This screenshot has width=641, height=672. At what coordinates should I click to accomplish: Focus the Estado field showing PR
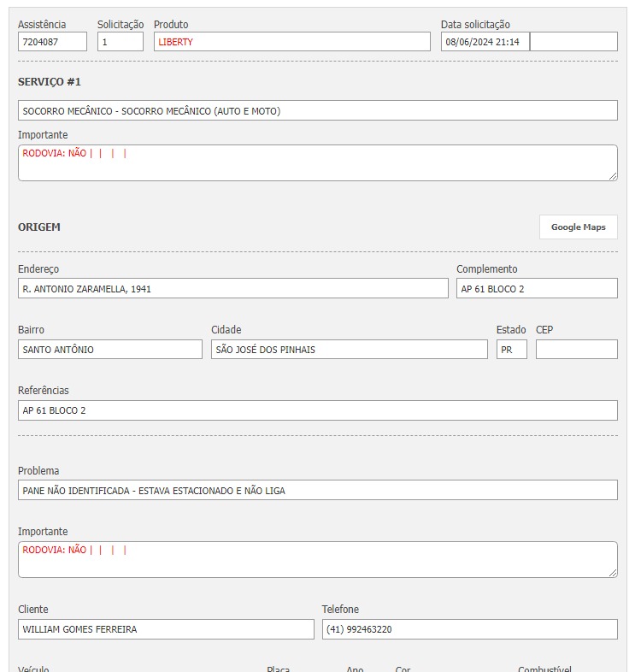click(511, 350)
